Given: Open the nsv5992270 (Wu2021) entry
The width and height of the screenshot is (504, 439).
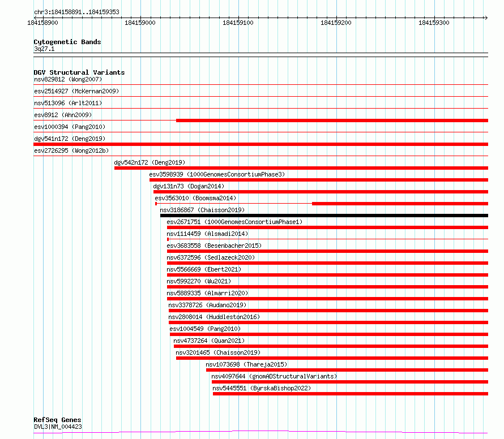Looking at the screenshot, I should point(199,281).
